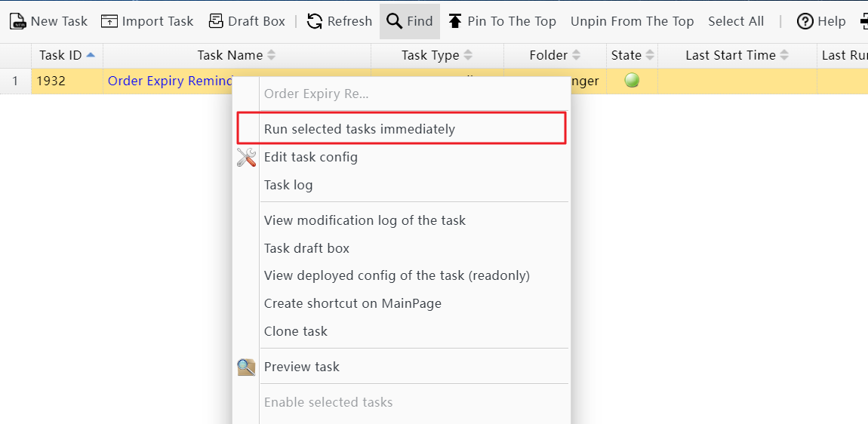This screenshot has width=868, height=424.
Task: Sort by the Task ID column arrow
Action: coord(91,55)
